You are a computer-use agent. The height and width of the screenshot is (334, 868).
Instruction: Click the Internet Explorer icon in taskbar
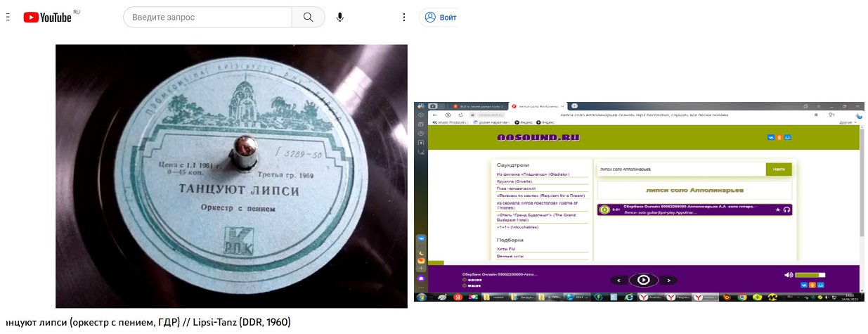629,297
